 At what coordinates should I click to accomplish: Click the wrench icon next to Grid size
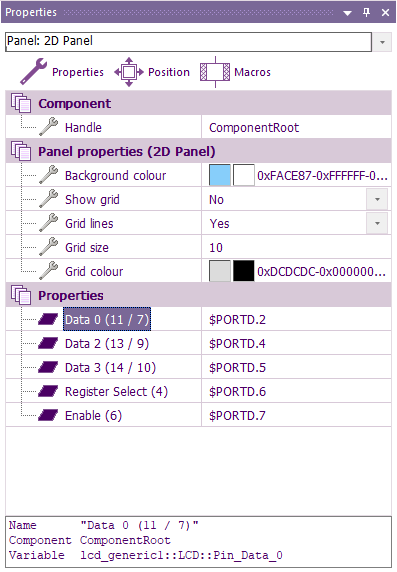49,247
